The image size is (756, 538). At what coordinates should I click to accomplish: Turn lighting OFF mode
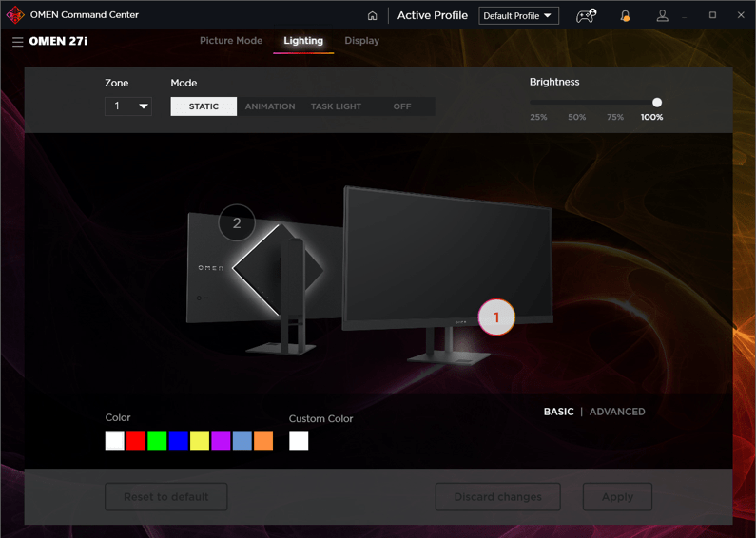(402, 106)
